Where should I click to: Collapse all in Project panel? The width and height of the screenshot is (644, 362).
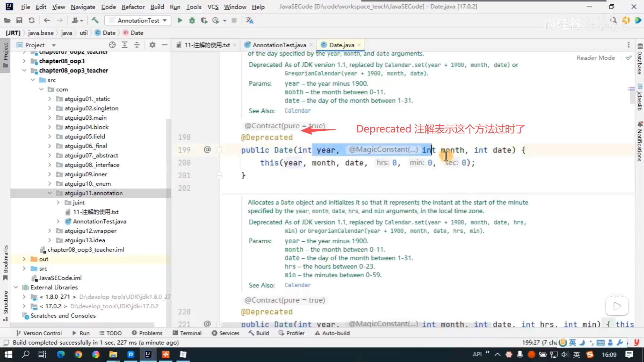[x=137, y=45]
